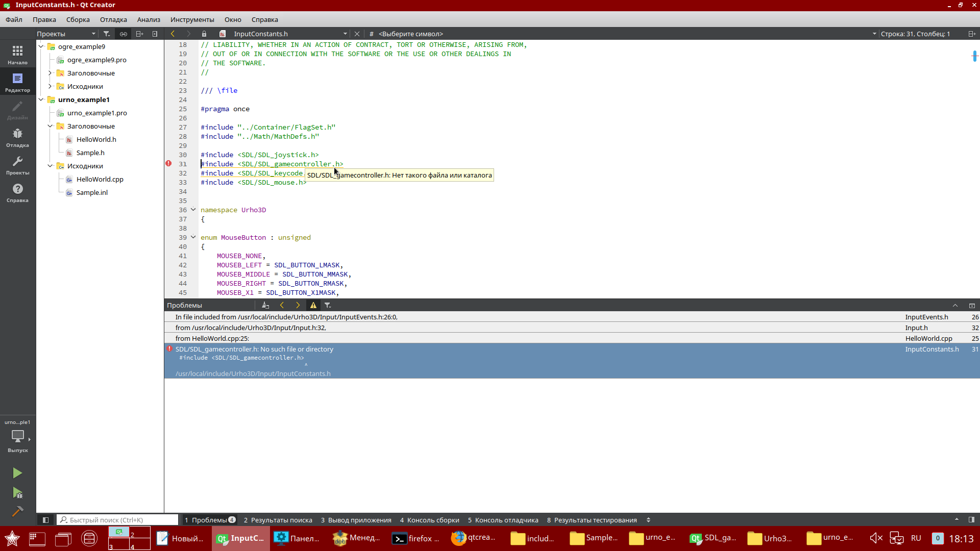Open the Начало welcome mode

point(17,55)
